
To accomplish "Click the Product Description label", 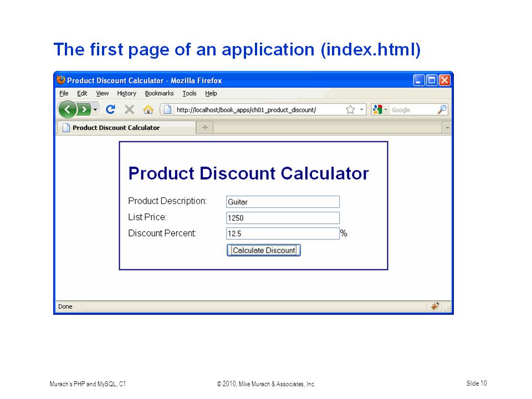I will pyautogui.click(x=167, y=201).
